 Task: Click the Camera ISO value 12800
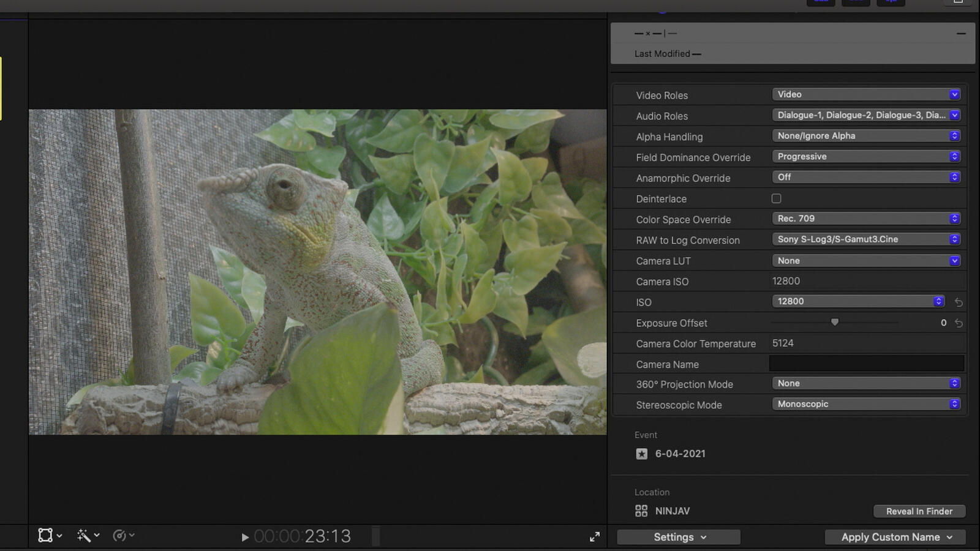(x=786, y=281)
